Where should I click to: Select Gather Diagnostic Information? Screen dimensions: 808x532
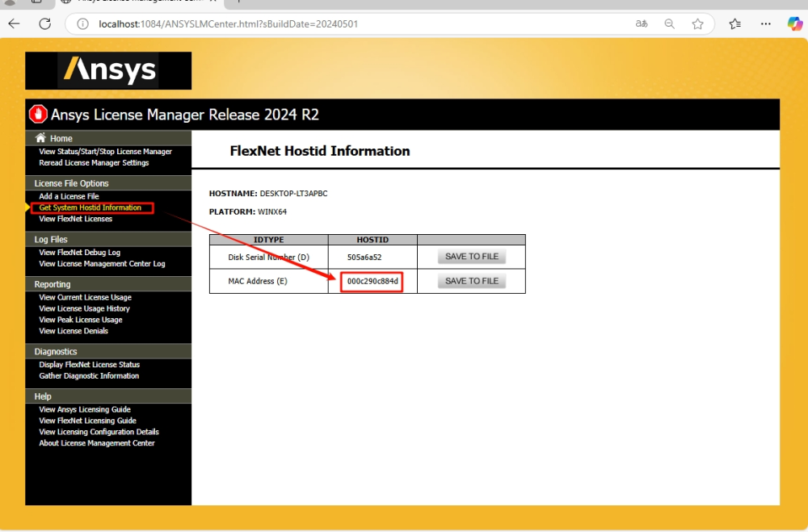pos(89,376)
